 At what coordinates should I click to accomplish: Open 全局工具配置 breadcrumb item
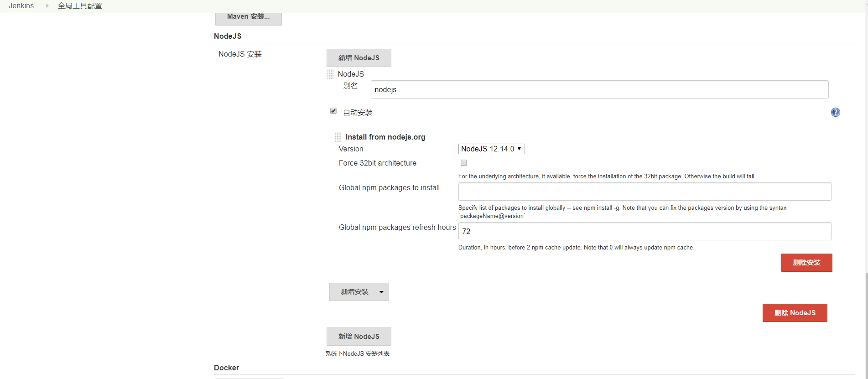[x=80, y=6]
